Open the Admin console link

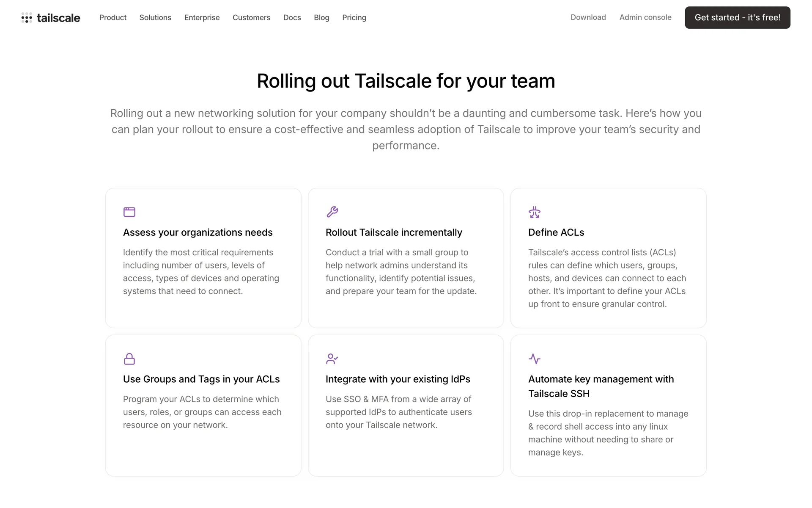tap(645, 17)
